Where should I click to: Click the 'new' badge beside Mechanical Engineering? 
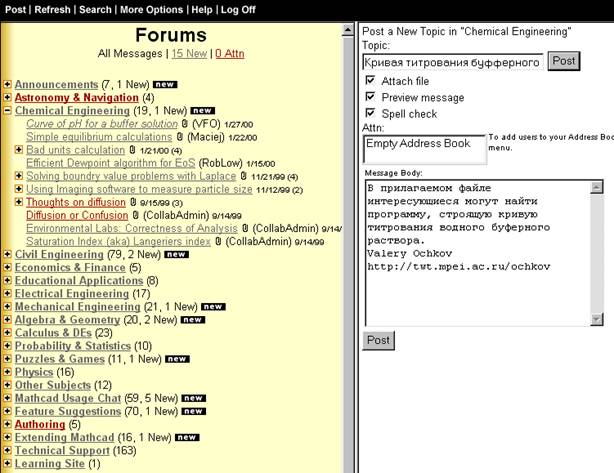point(213,307)
